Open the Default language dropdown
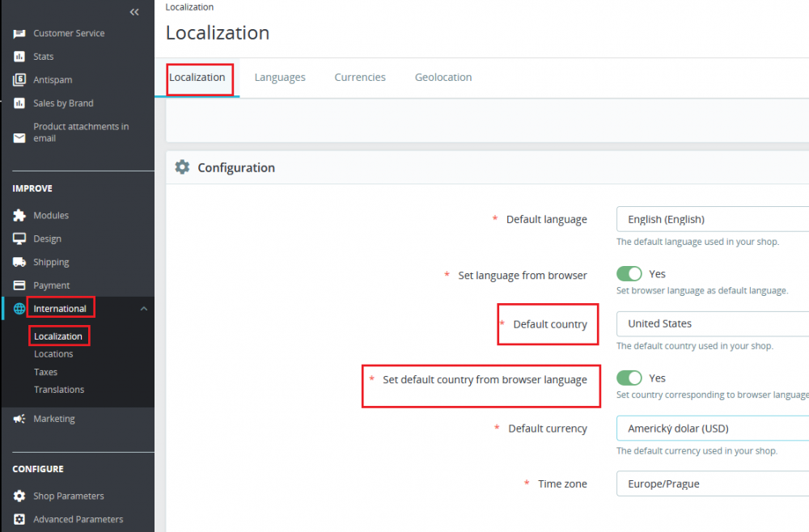This screenshot has width=809, height=532. [712, 219]
